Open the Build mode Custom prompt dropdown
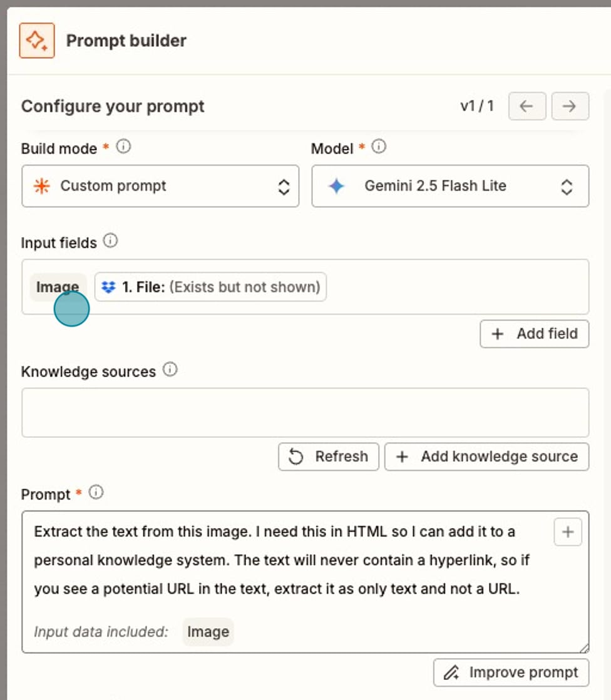611x700 pixels. tap(160, 186)
